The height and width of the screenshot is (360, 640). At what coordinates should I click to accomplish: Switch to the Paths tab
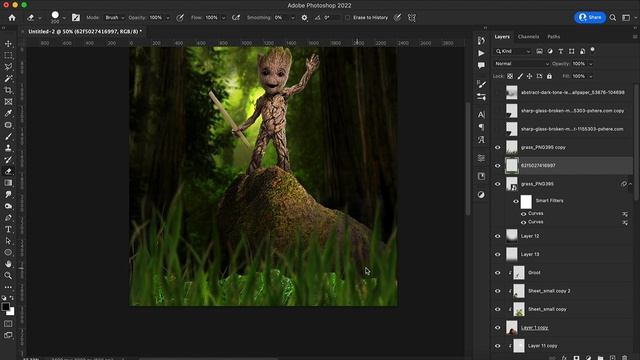click(553, 37)
